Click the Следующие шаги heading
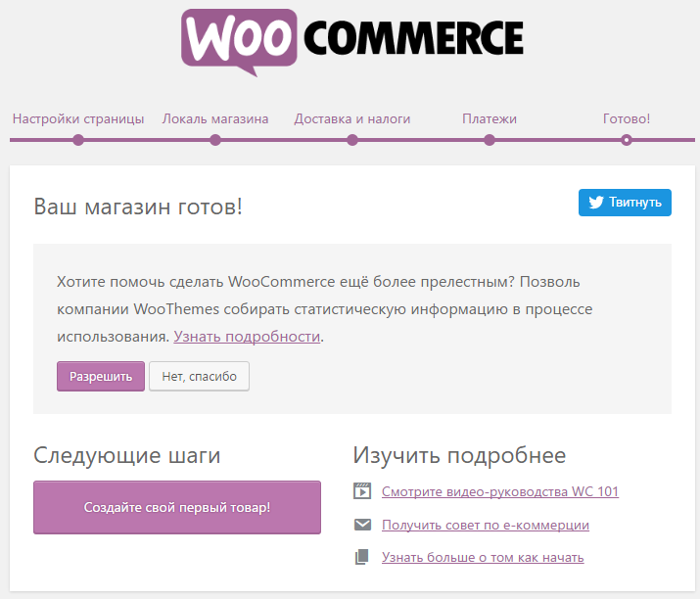 point(127,456)
